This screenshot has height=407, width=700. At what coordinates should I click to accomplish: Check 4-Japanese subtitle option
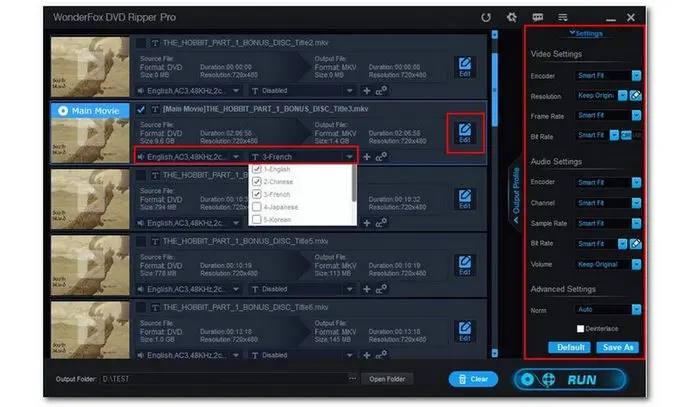tap(257, 207)
